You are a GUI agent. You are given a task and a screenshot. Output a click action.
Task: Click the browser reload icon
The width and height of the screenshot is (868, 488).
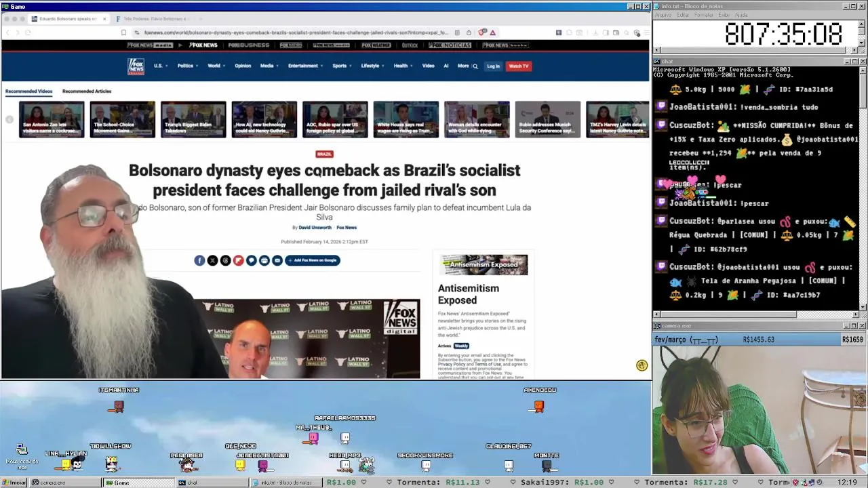pyautogui.click(x=28, y=33)
